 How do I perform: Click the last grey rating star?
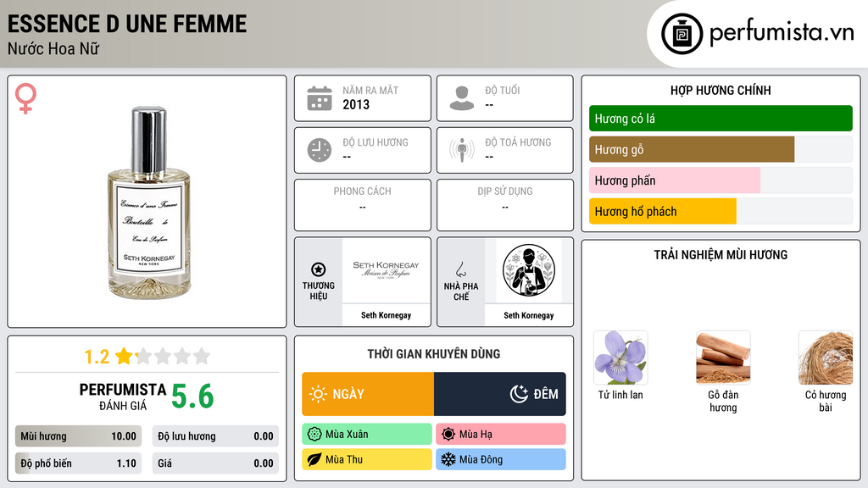(x=202, y=356)
